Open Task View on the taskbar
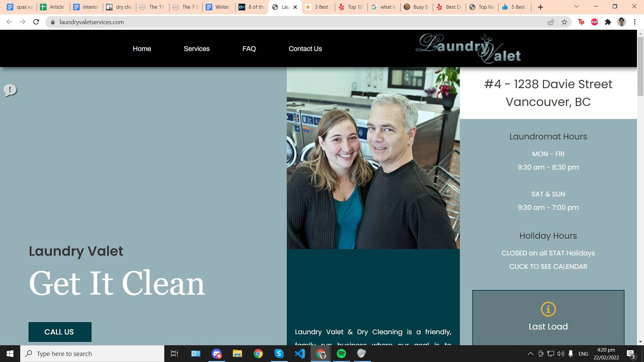Viewport: 644px width, 362px height. coord(174,354)
